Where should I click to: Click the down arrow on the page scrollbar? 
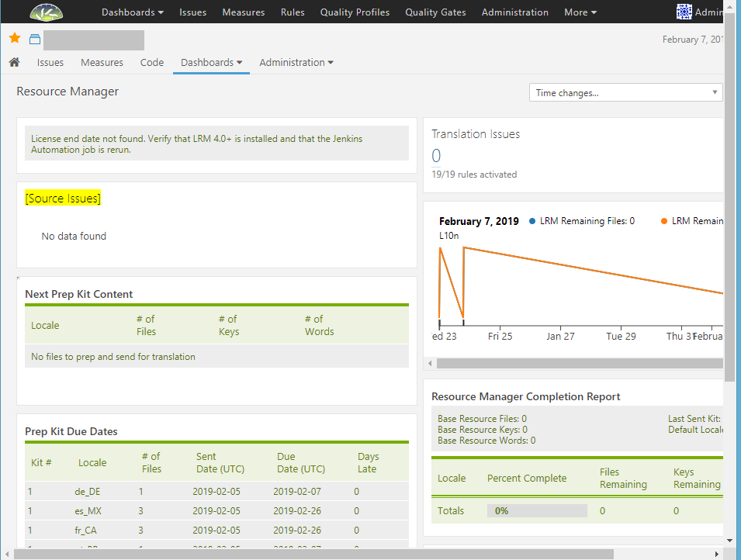coord(729,540)
